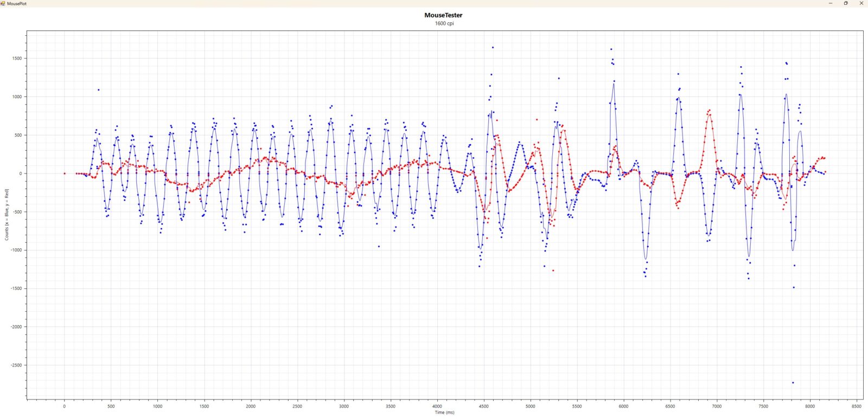Click the isolated blue point near 1000 at start
Image resolution: width=868 pixels, height=419 pixels.
point(98,90)
